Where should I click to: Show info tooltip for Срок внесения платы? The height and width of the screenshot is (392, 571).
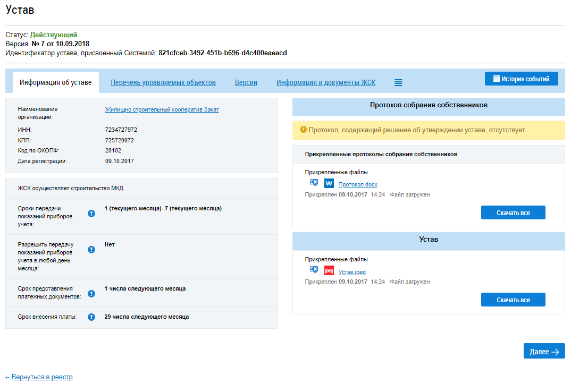click(91, 317)
